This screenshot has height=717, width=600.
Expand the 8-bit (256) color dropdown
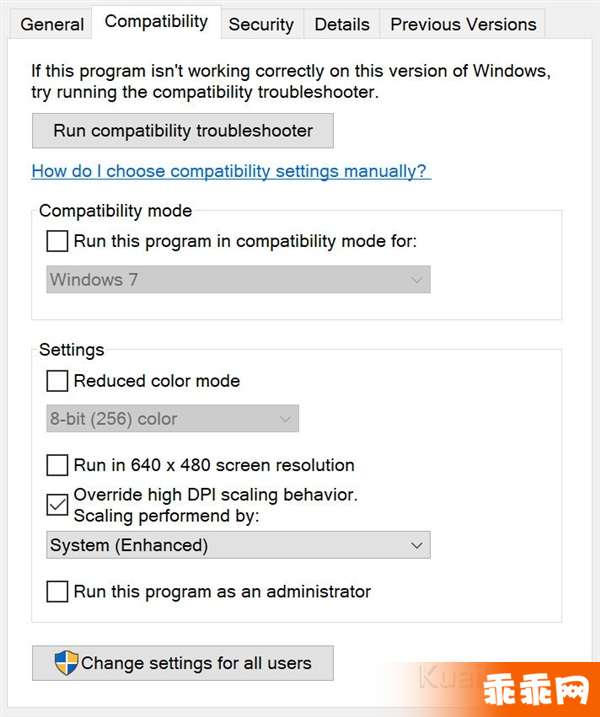click(172, 418)
